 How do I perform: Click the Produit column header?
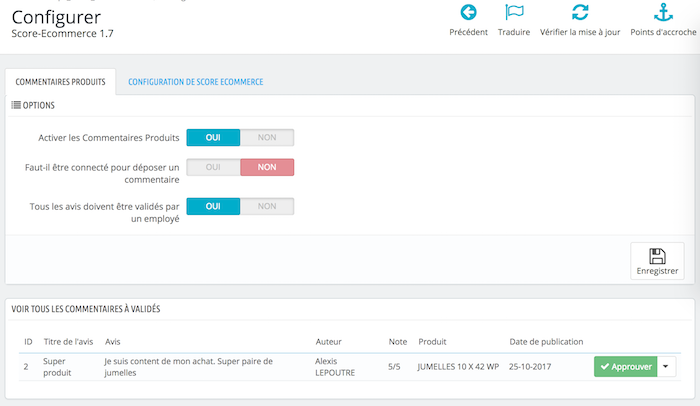click(432, 342)
